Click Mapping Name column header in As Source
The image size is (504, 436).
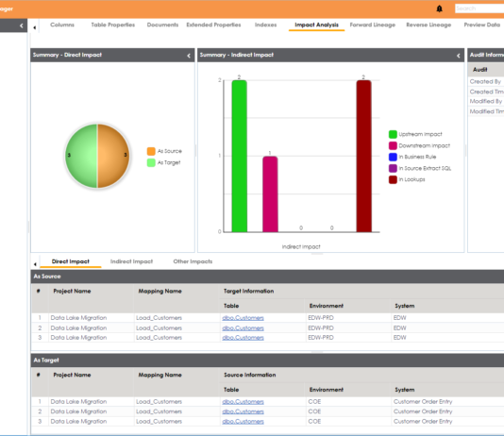(160, 291)
